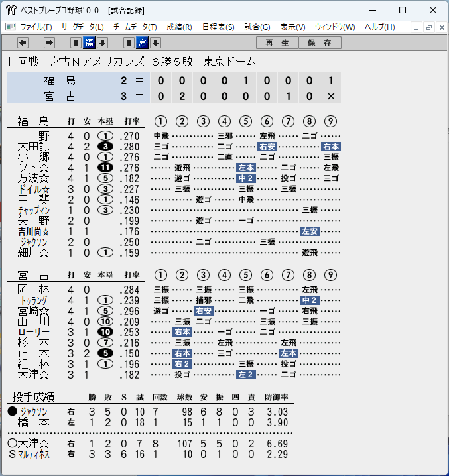Open the 試合(G) menu
Screen dimensions: 449x476
[257, 27]
